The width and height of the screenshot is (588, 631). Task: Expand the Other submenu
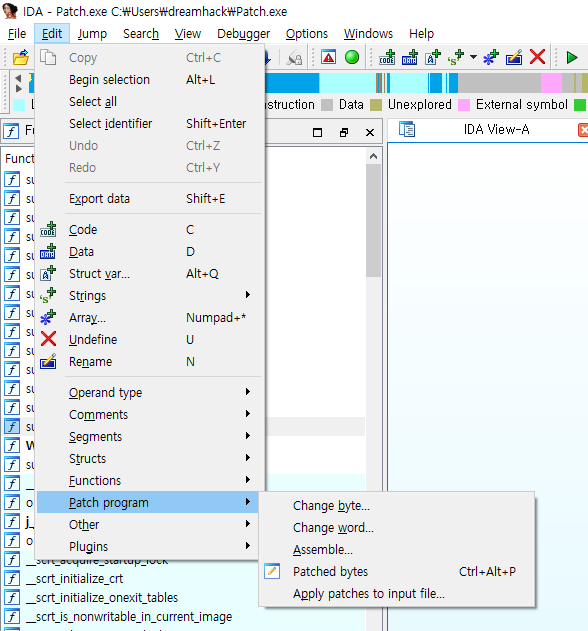150,524
